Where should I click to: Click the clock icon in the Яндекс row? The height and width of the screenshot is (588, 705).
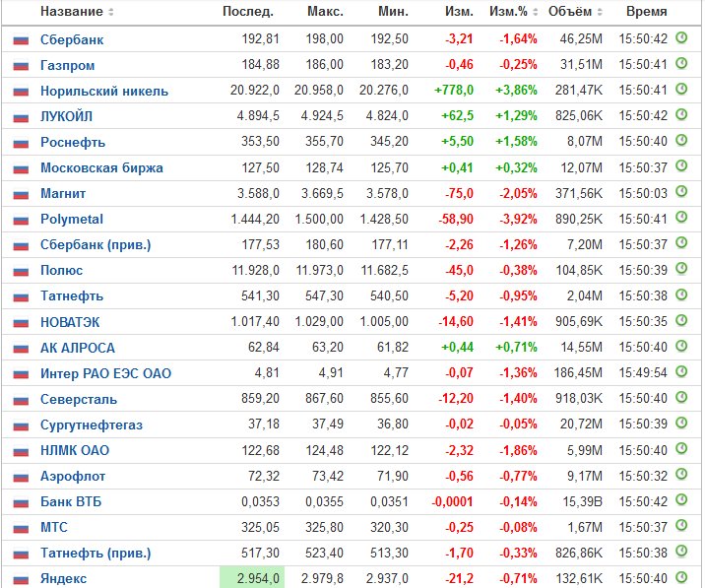pos(681,577)
